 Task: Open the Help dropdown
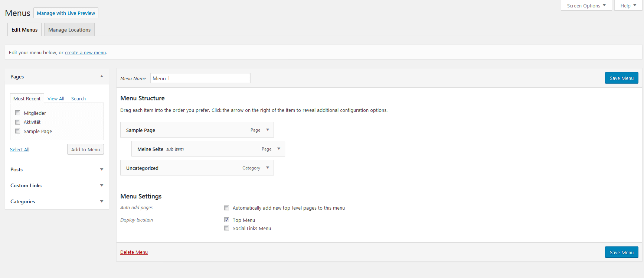628,6
